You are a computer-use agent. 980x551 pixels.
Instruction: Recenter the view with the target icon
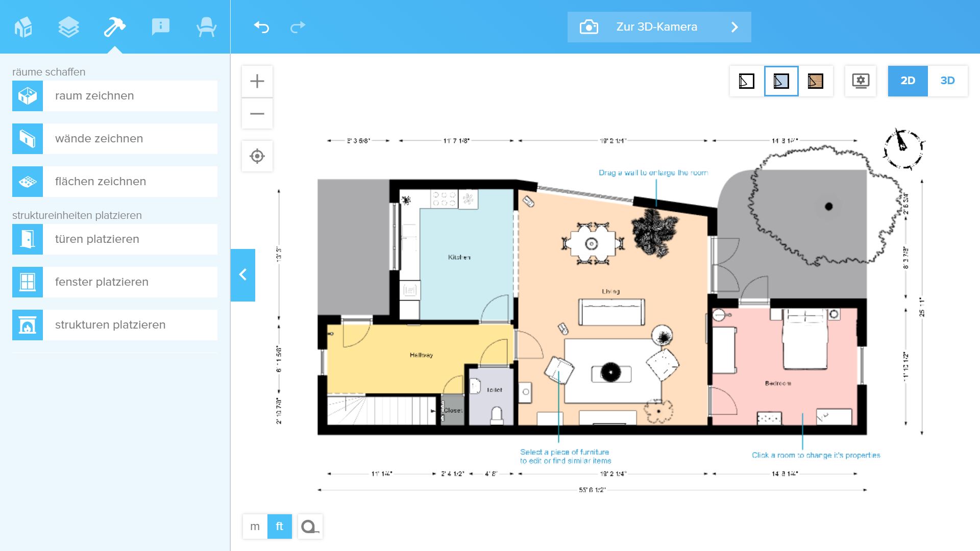tap(257, 156)
